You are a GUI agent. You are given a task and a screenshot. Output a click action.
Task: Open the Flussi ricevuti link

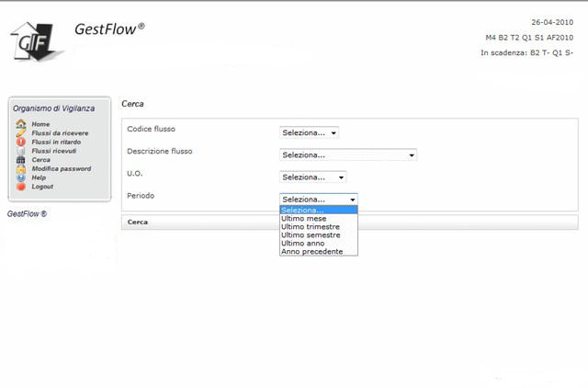click(x=54, y=151)
